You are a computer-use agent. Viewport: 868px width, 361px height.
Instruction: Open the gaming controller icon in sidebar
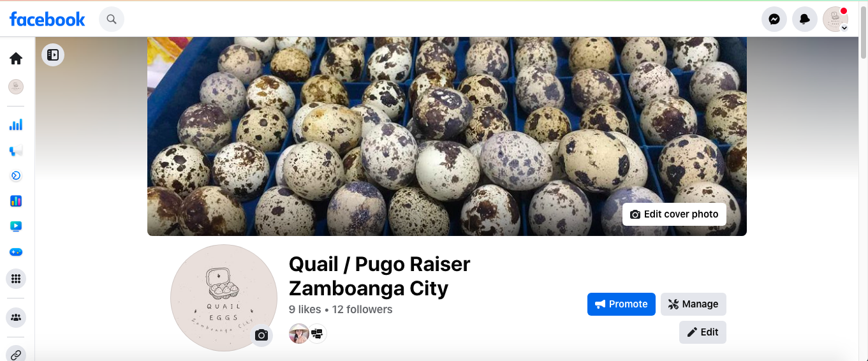16,252
